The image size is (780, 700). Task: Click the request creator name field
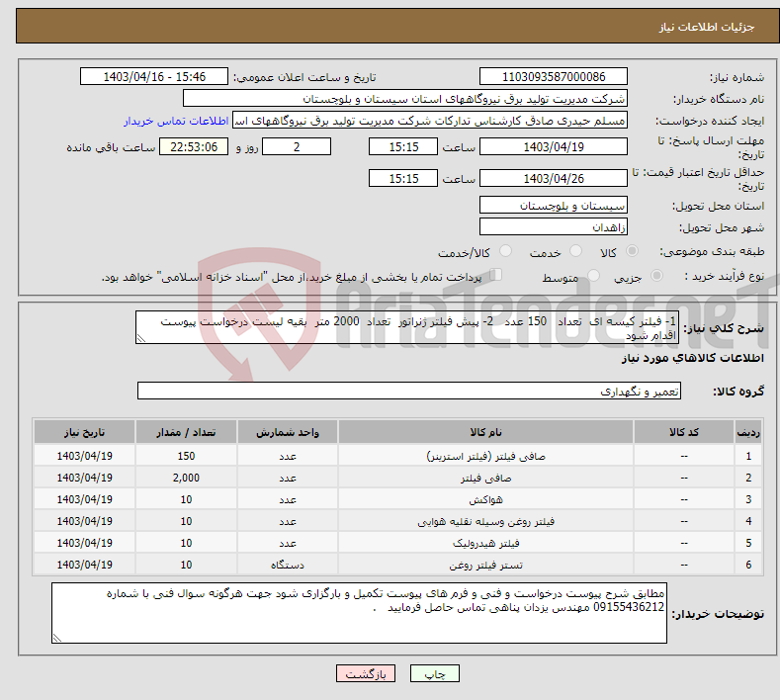point(430,121)
